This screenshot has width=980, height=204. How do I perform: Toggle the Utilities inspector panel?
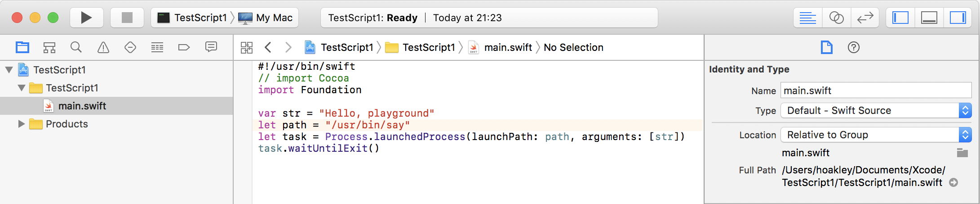point(958,18)
